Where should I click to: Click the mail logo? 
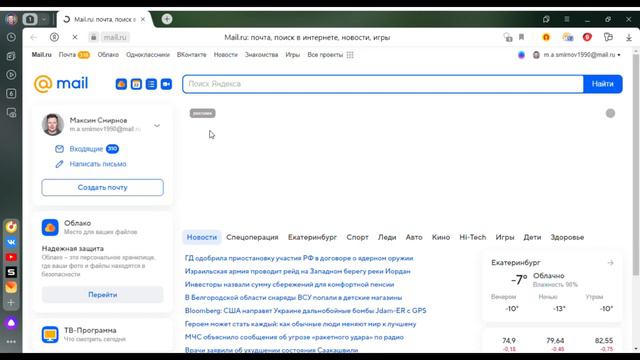[x=61, y=84]
